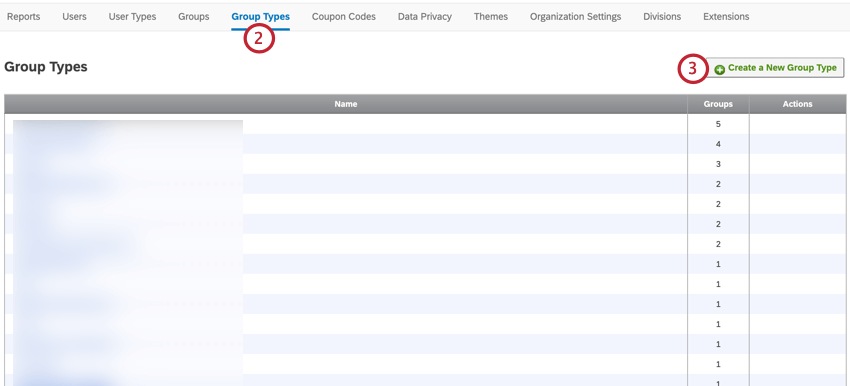Open the Divisions tab
Image resolution: width=850 pixels, height=386 pixels.
click(x=662, y=17)
